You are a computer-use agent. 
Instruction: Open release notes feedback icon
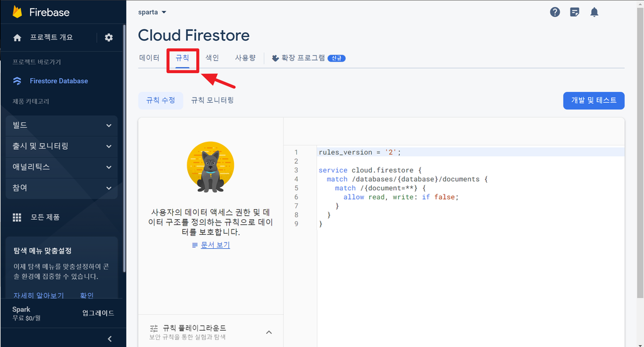point(575,13)
